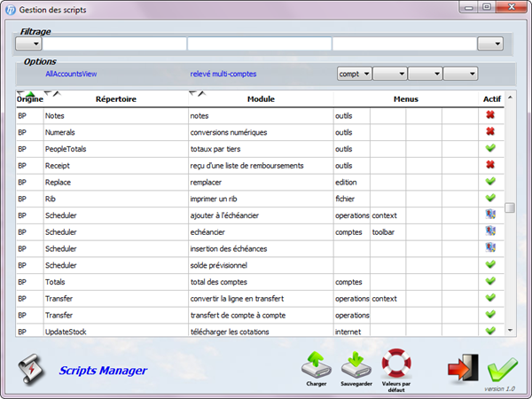Click status icon for insertion des échéances
The width and height of the screenshot is (532, 399).
[490, 247]
